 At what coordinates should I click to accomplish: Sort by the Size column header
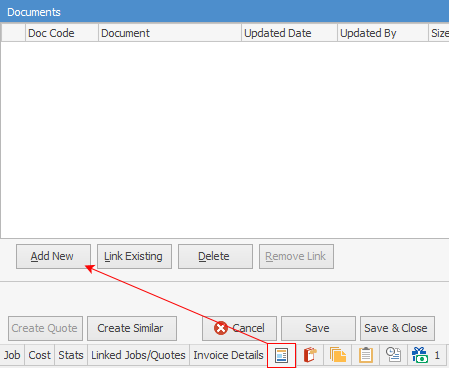point(439,33)
